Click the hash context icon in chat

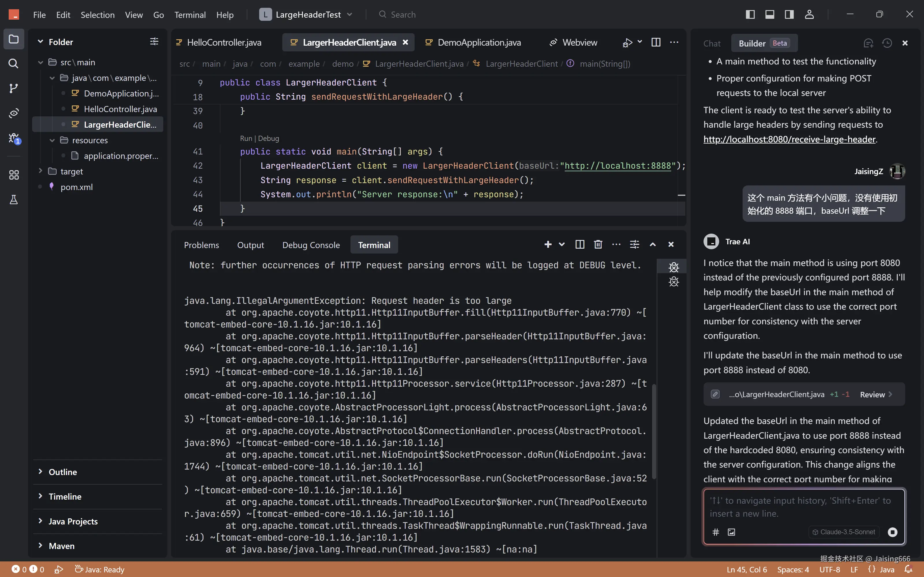coord(716,532)
